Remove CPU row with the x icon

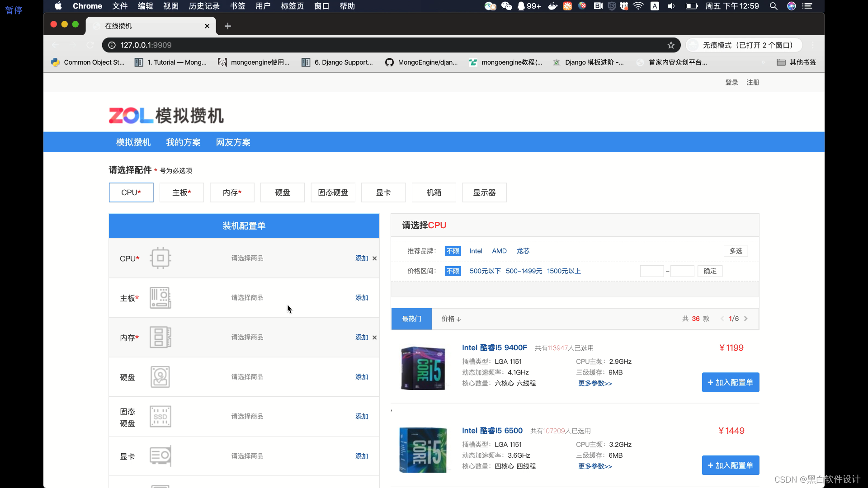(x=374, y=258)
